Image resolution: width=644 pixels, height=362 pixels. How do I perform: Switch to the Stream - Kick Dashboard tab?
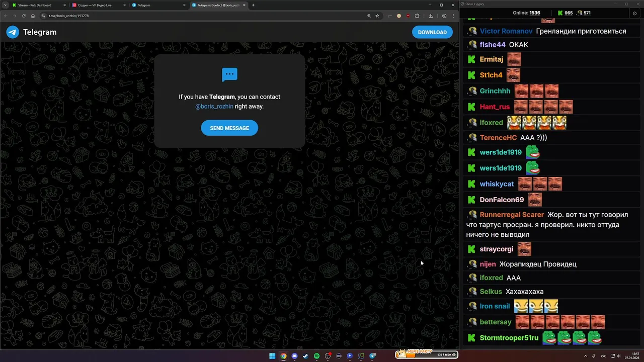(38, 5)
